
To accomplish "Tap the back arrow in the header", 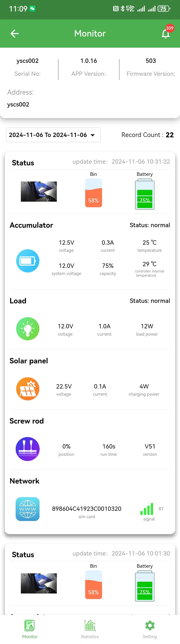I will pos(14,33).
